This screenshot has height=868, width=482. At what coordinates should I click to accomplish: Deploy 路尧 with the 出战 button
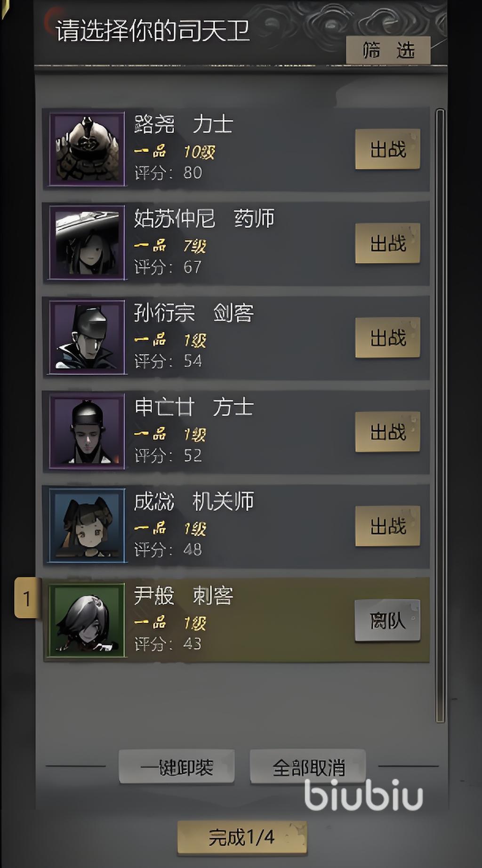[387, 149]
